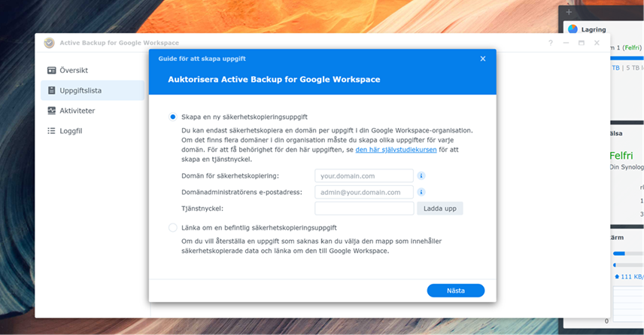Screen dimensions: 644x335
Task: Click the Ladda upp button
Action: pyautogui.click(x=440, y=209)
